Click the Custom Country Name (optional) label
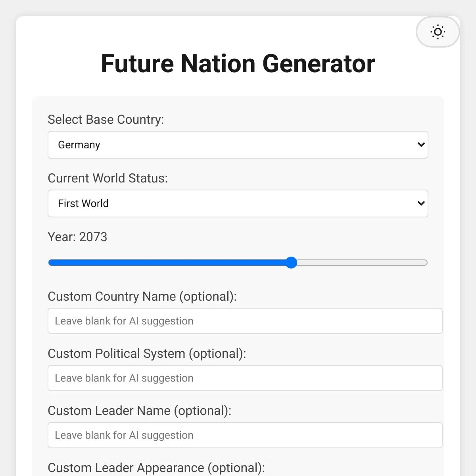 pos(142,296)
